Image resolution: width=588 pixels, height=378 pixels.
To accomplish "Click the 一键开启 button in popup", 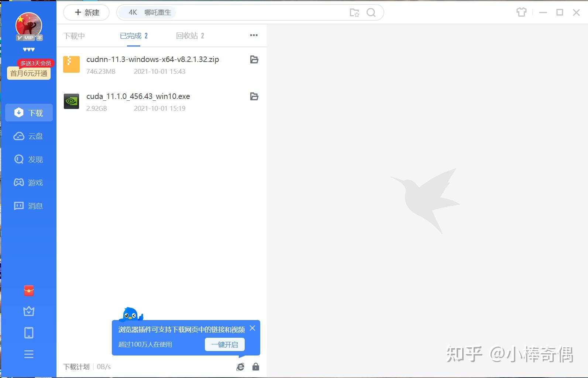I will coord(225,344).
